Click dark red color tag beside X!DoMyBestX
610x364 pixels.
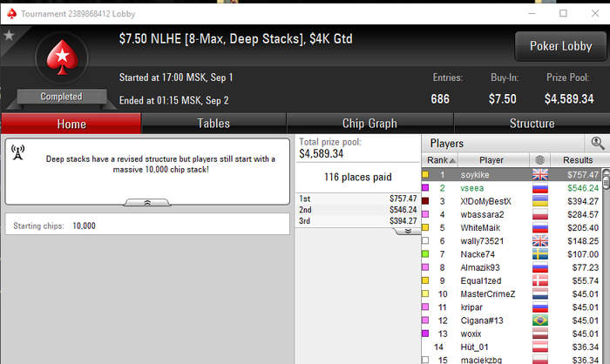tap(425, 201)
